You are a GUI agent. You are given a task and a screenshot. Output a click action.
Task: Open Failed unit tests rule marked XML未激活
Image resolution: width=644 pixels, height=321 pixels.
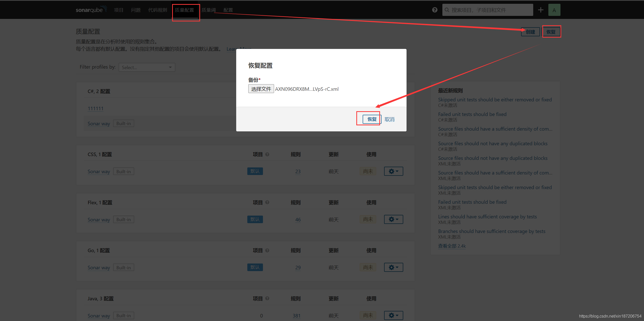pyautogui.click(x=472, y=202)
